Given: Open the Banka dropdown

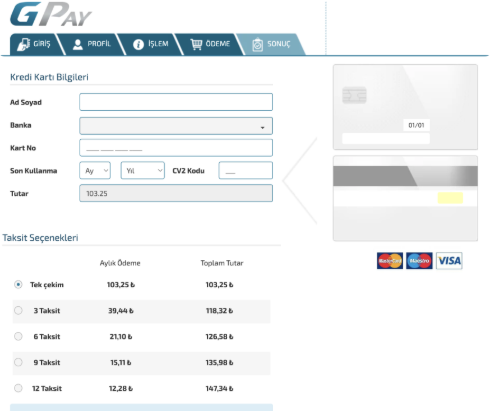Looking at the screenshot, I should [x=176, y=126].
